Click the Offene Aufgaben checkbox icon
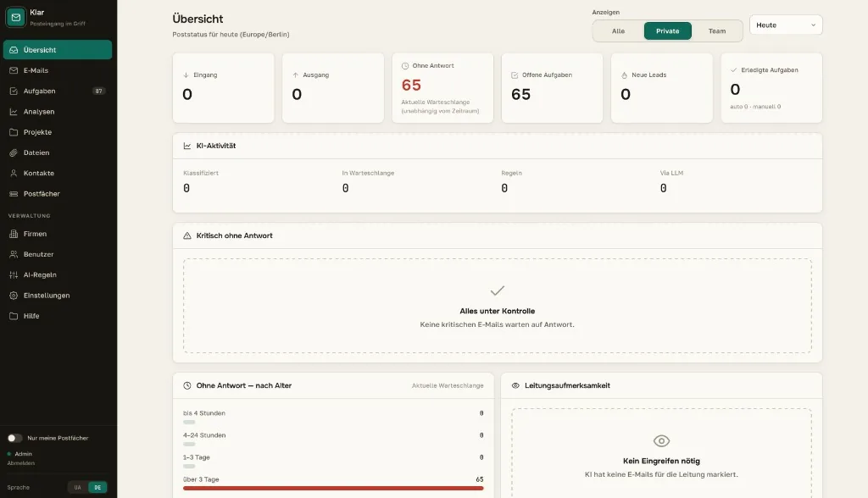Image resolution: width=868 pixels, height=498 pixels. tap(515, 75)
